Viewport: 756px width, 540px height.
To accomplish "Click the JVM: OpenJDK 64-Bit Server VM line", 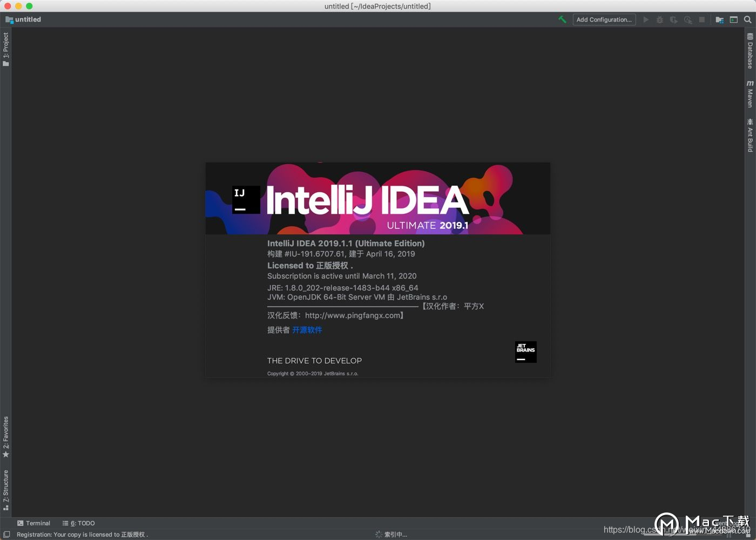I will (x=357, y=297).
